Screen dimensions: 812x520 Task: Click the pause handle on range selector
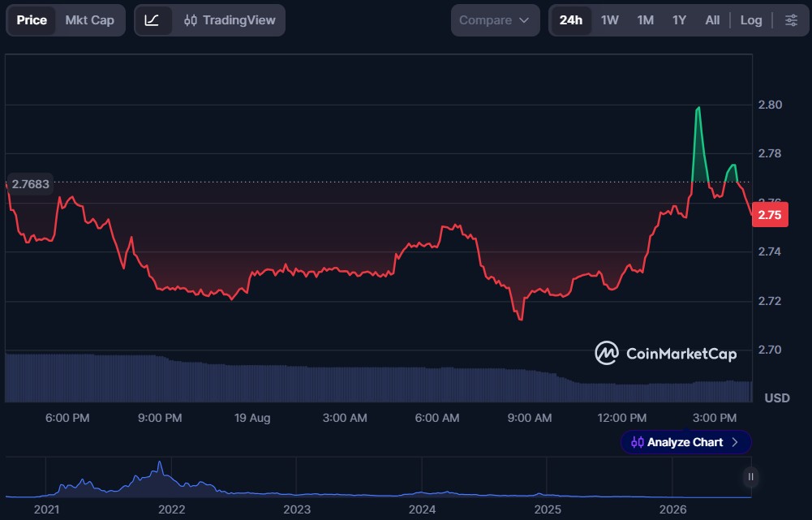tap(750, 476)
